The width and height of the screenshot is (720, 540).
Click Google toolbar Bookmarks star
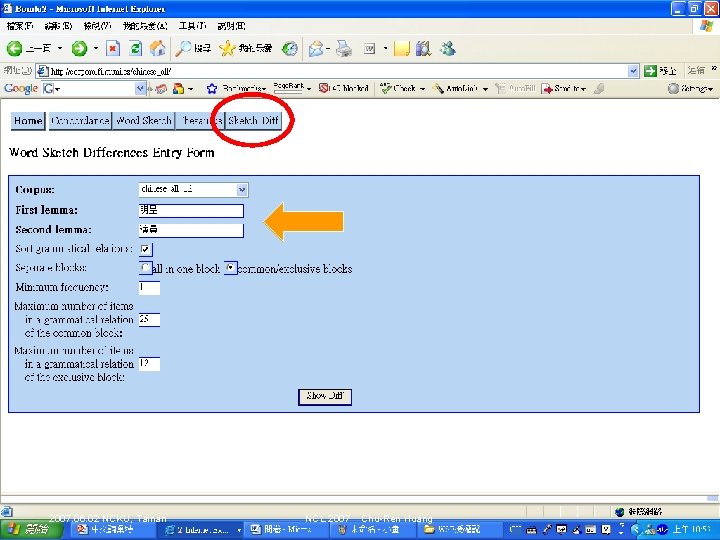(x=212, y=88)
